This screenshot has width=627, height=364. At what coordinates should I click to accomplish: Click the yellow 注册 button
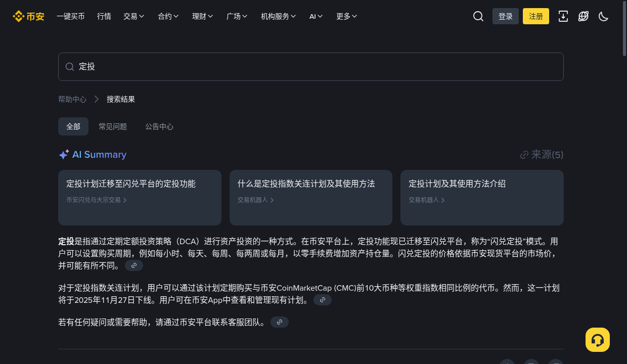536,16
